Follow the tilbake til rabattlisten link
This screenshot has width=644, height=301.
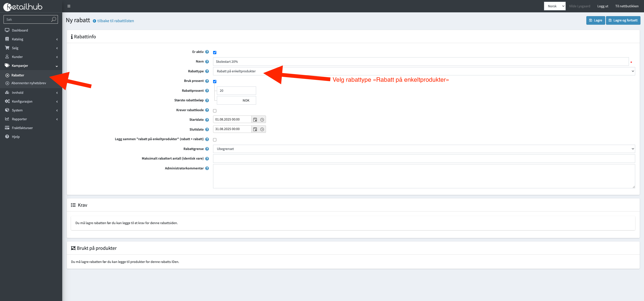(x=115, y=21)
